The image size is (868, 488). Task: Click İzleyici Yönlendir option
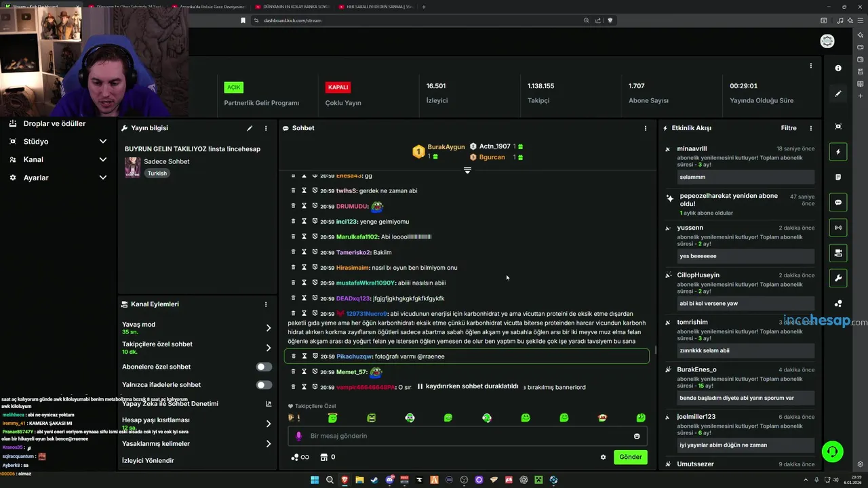click(x=148, y=461)
